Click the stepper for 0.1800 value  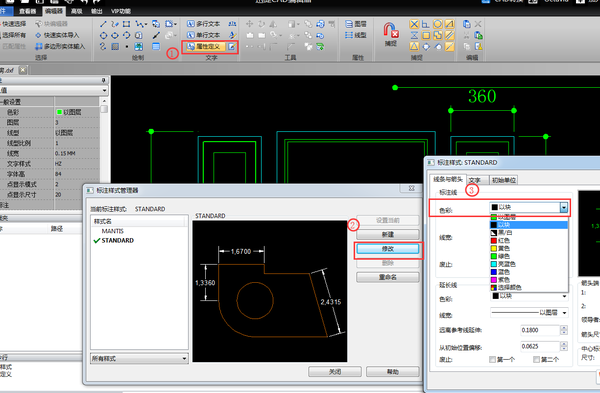pyautogui.click(x=564, y=330)
